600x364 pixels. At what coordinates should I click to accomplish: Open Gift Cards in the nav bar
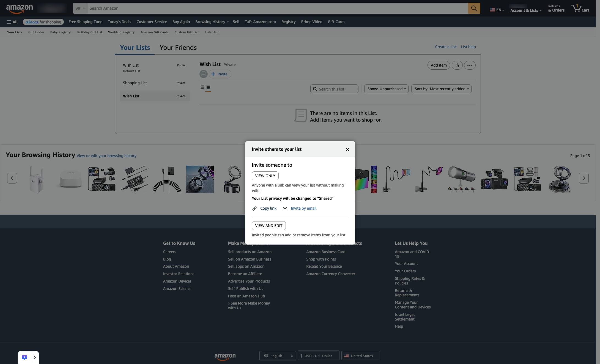tap(336, 22)
